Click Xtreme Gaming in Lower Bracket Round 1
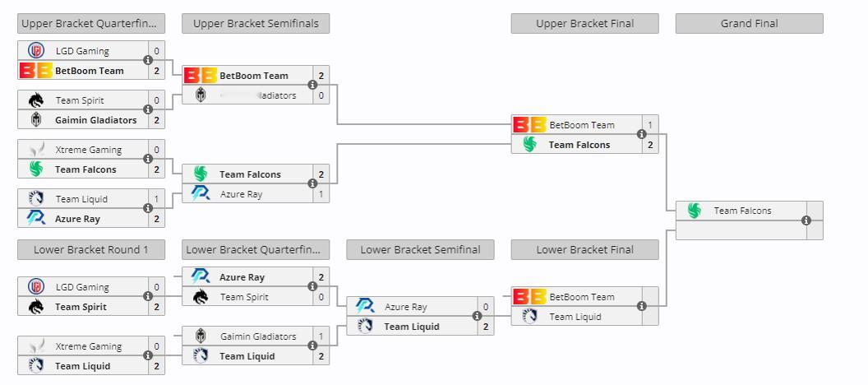Image resolution: width=868 pixels, height=385 pixels. click(89, 346)
